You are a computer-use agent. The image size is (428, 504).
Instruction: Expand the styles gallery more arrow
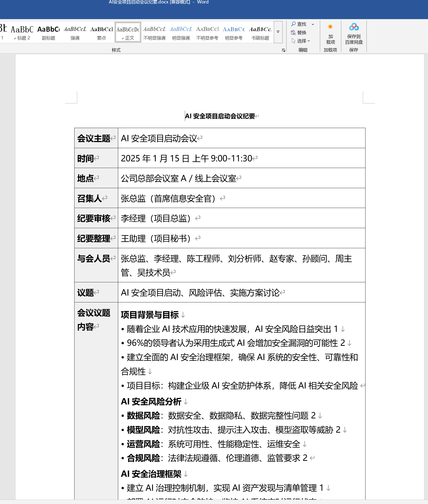coord(278,32)
